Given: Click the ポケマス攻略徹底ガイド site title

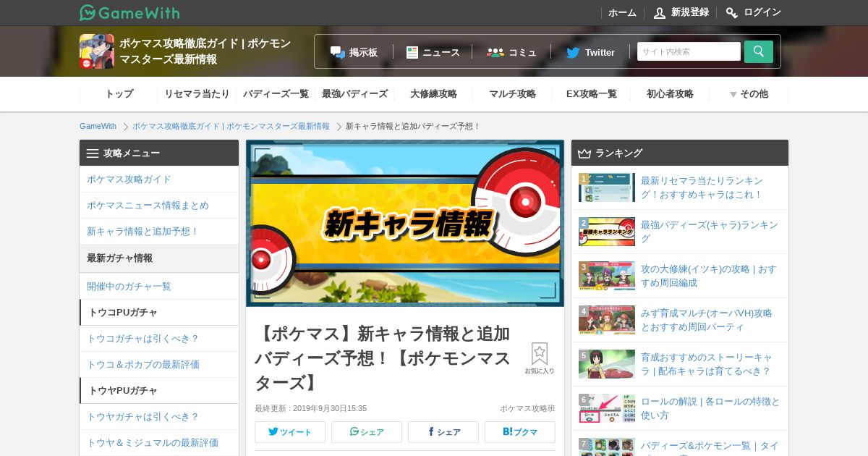Looking at the screenshot, I should point(205,51).
